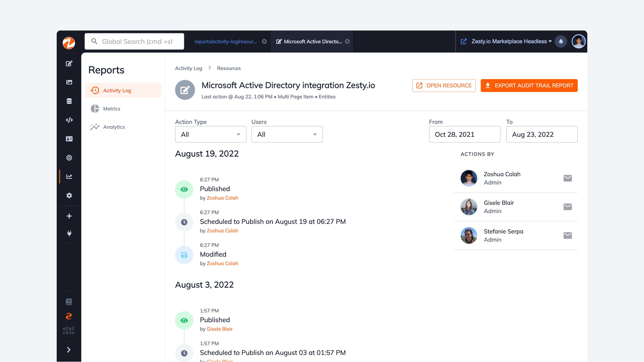Click the open-in-new icon beside instance name
The height and width of the screenshot is (362, 644).
464,41
